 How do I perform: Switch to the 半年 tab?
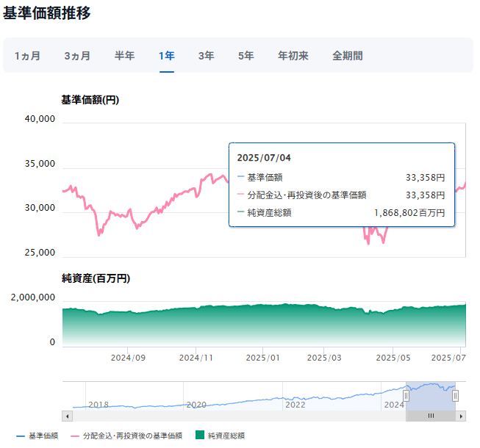point(124,56)
